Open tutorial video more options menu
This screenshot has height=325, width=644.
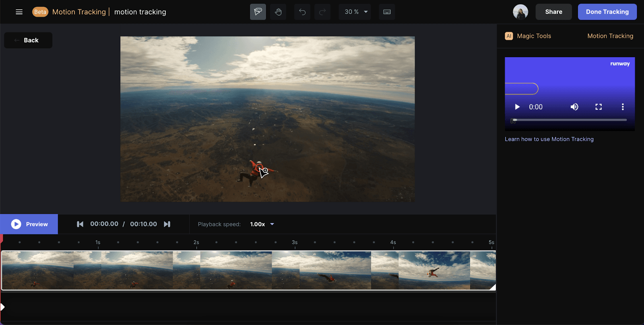click(x=623, y=107)
